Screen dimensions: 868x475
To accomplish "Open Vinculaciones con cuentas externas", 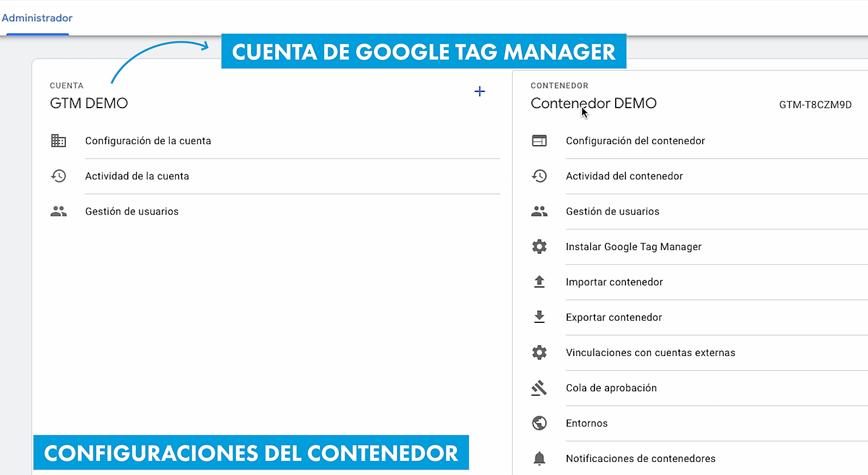I will [x=650, y=353].
